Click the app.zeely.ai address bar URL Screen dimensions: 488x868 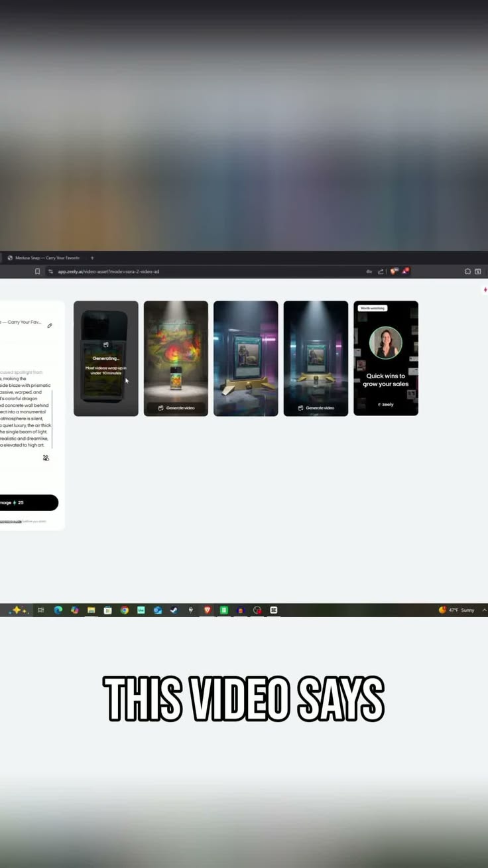[108, 271]
